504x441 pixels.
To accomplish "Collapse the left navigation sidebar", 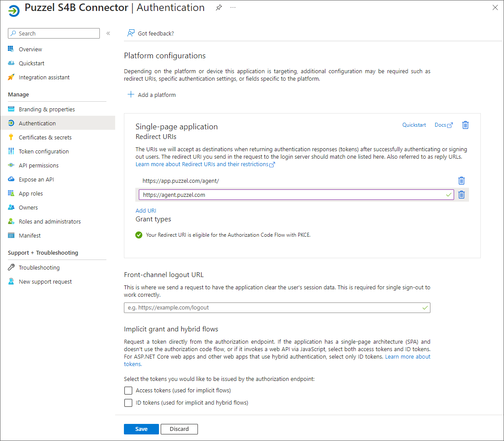I will point(108,33).
